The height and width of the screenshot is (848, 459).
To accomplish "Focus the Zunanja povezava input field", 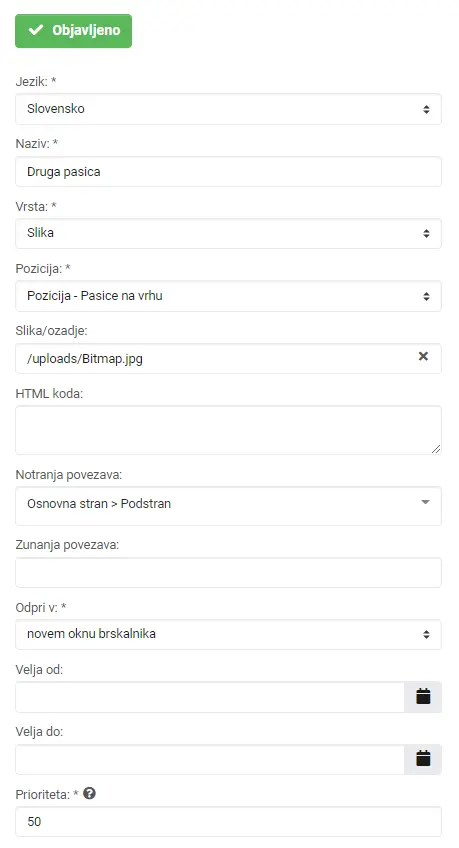I will [x=228, y=572].
